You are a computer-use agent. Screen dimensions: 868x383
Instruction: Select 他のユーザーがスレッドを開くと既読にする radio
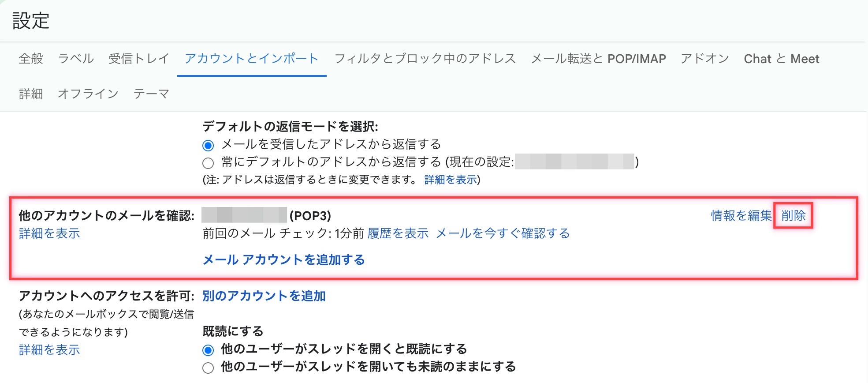coord(208,350)
